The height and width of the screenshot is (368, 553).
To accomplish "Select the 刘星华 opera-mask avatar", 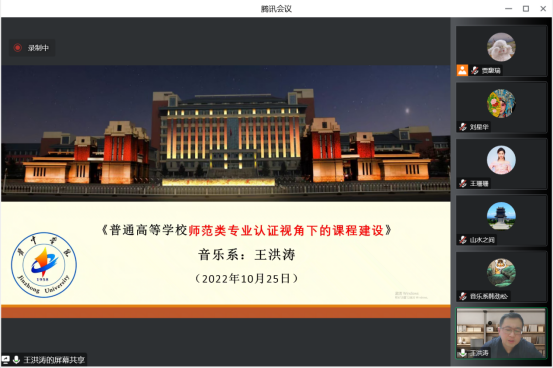I will click(501, 103).
